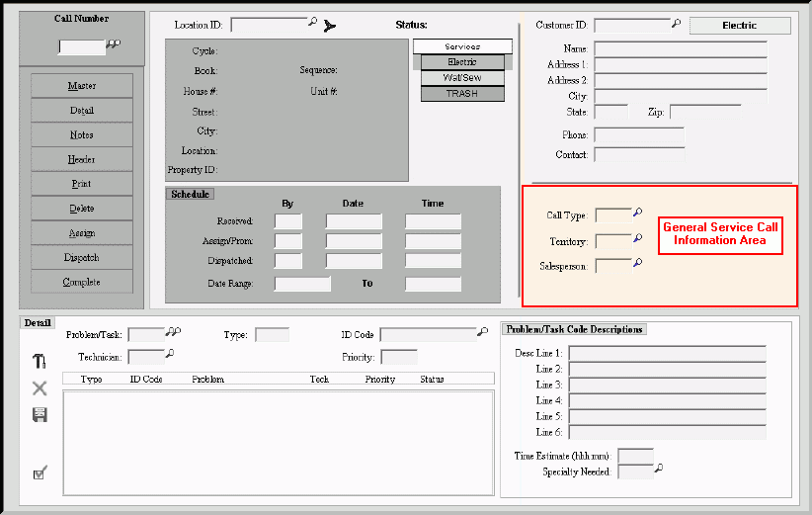This screenshot has height=515, width=812.
Task: Open the Territory lookup magnifier
Action: [x=637, y=238]
